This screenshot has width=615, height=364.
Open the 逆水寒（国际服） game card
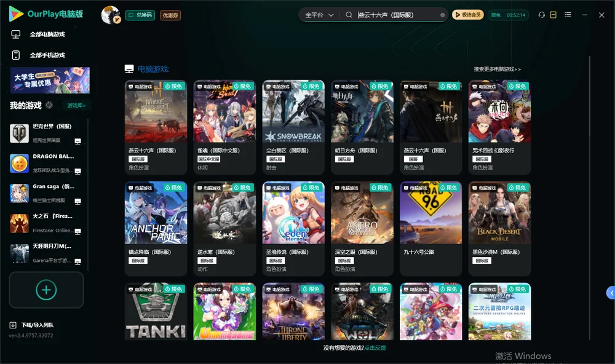coord(224,229)
